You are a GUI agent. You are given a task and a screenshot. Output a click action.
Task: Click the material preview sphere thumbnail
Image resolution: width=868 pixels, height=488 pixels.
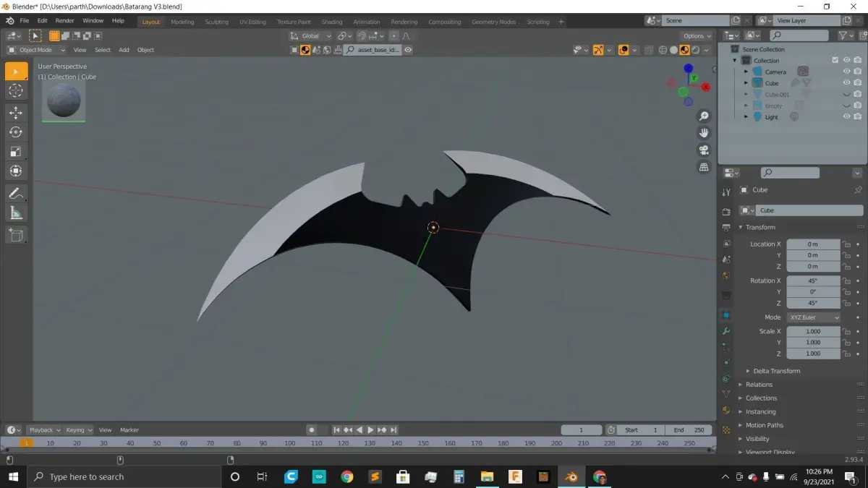[x=64, y=100]
